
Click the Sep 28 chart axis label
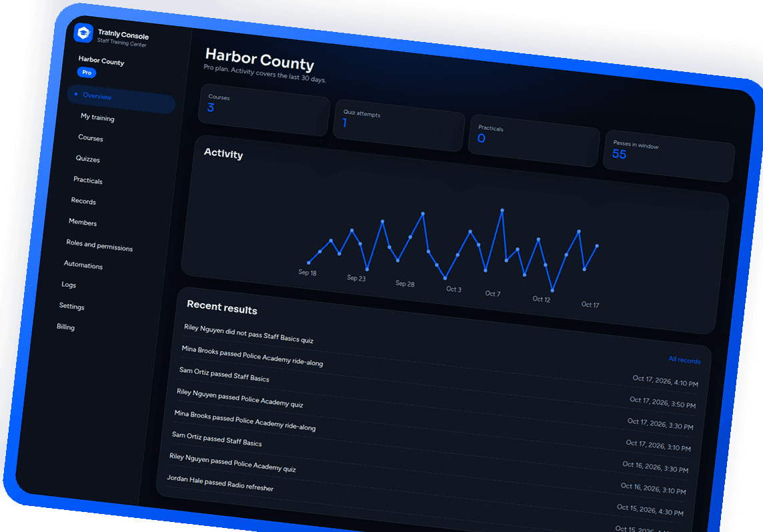click(405, 283)
